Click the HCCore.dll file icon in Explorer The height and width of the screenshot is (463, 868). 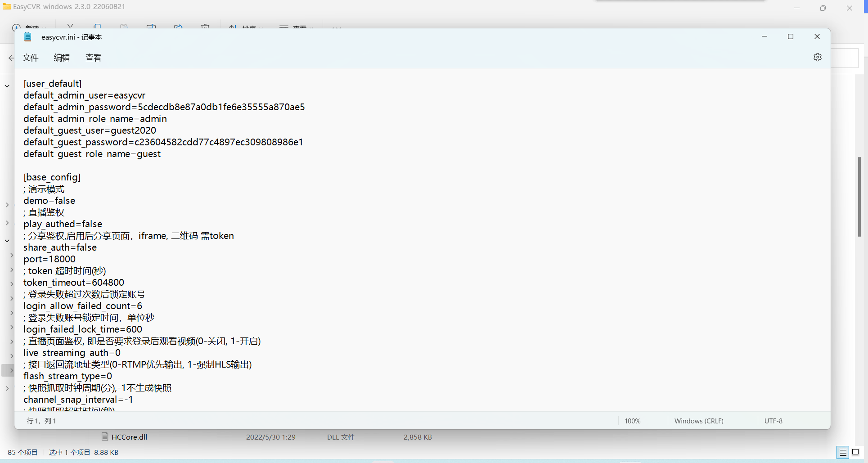105,436
